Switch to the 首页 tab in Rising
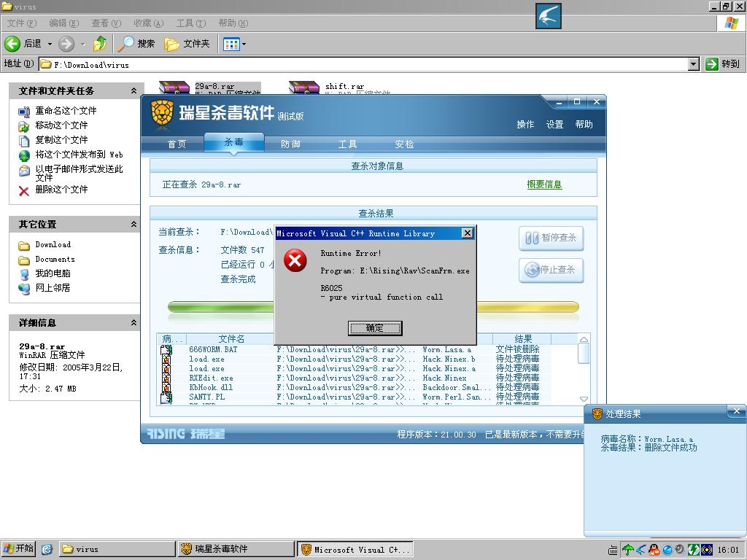This screenshot has height=560, width=747. click(177, 144)
